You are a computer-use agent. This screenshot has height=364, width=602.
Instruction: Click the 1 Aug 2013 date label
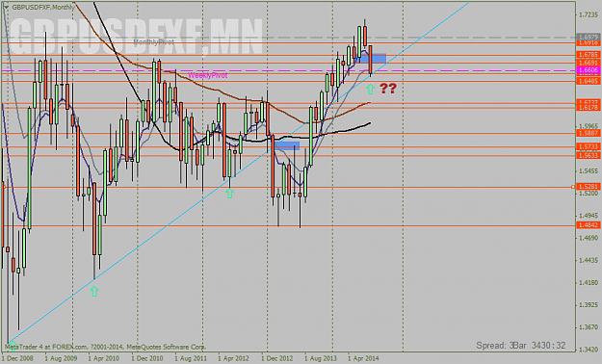tap(320, 358)
